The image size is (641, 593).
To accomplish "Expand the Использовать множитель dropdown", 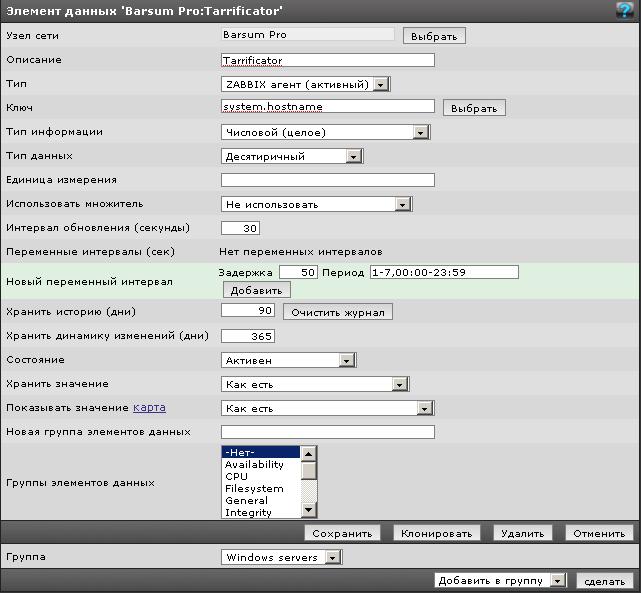I will coord(316,204).
